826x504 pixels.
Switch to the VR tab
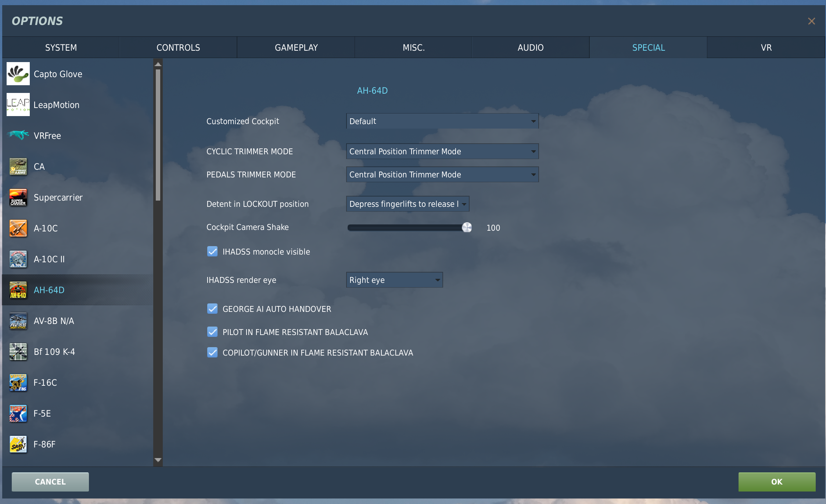766,47
